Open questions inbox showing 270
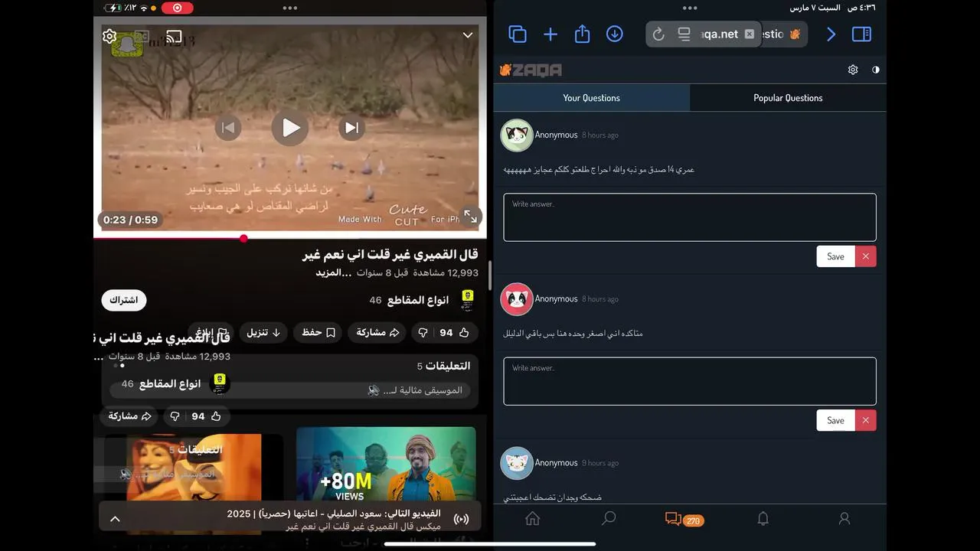 pyautogui.click(x=684, y=520)
